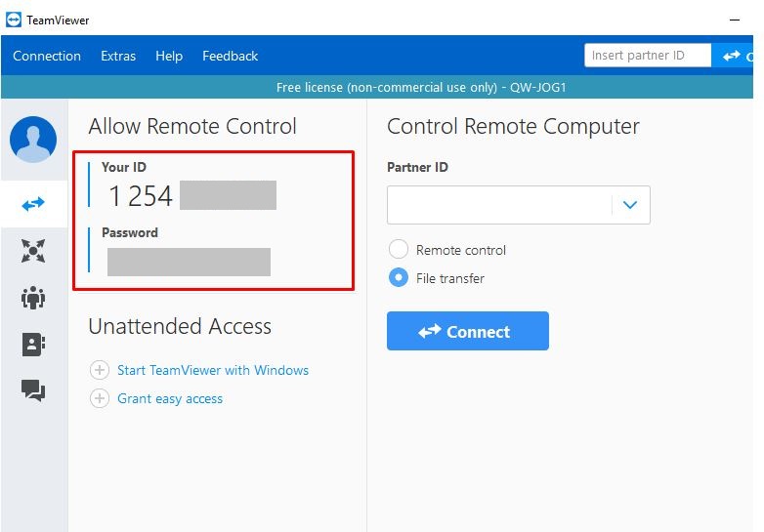This screenshot has height=532, width=764.
Task: Click plus icon beside Start TeamViewer with Windows
Action: click(x=99, y=371)
